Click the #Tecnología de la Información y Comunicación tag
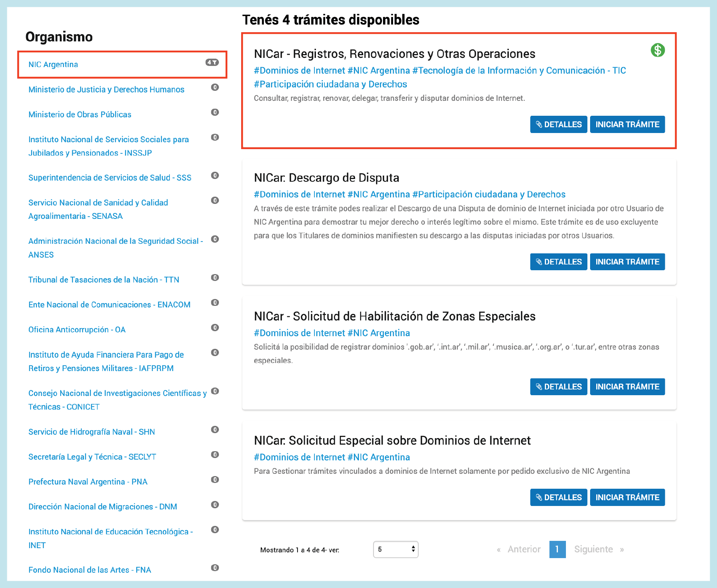Screen dimensions: 717x588 [x=519, y=71]
